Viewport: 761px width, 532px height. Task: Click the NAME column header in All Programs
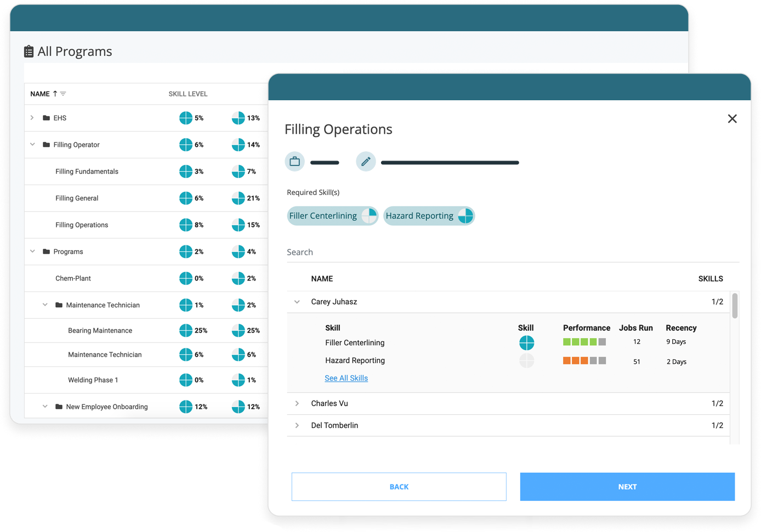click(40, 94)
